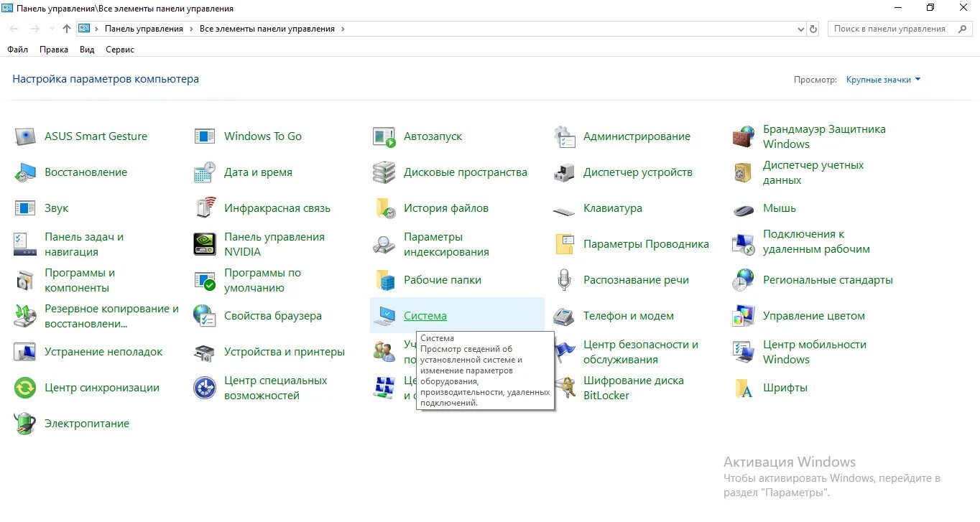Open the История файлов icon
This screenshot has width=980, height=522.
pyautogui.click(x=384, y=208)
